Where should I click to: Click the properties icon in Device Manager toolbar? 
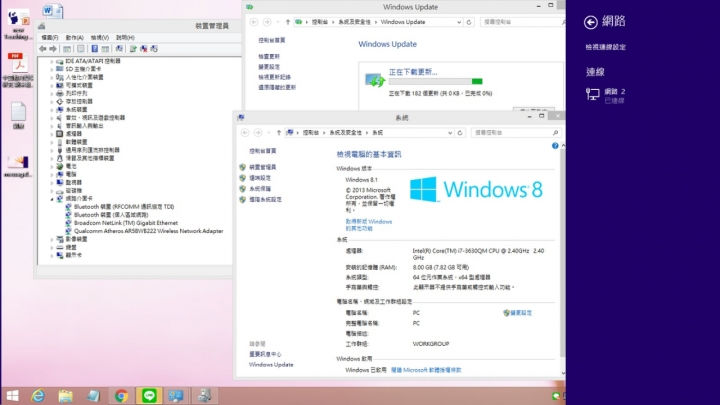[81, 49]
